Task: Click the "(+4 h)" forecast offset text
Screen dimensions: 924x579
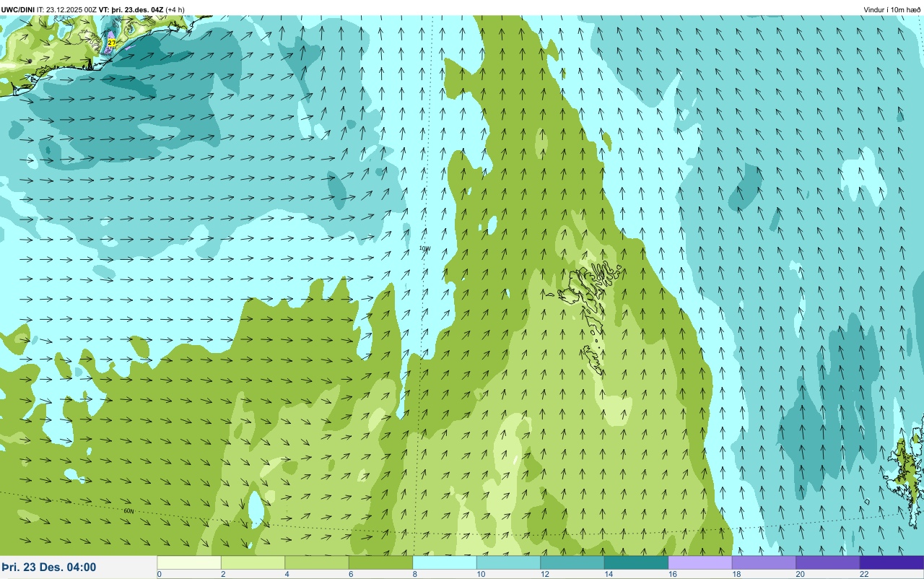Action: pos(175,9)
